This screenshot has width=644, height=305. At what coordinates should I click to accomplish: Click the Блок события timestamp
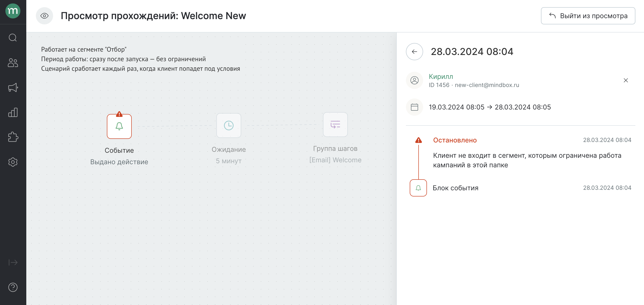coord(607,188)
